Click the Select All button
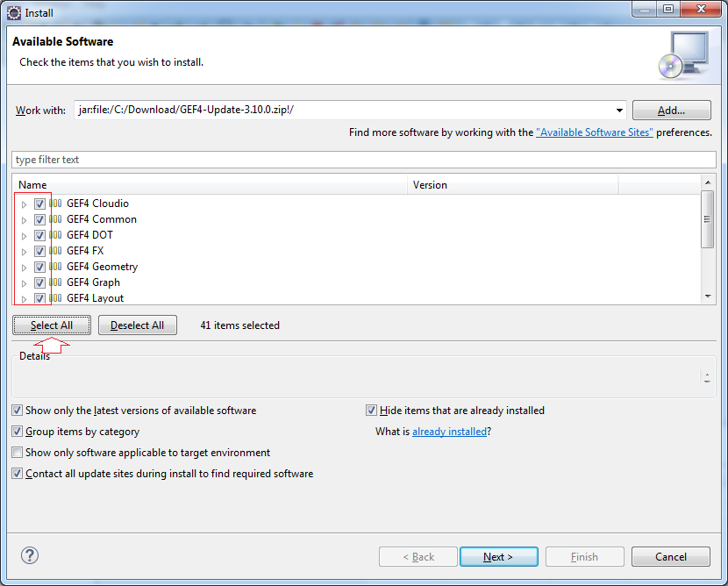The height and width of the screenshot is (586, 728). 52,325
